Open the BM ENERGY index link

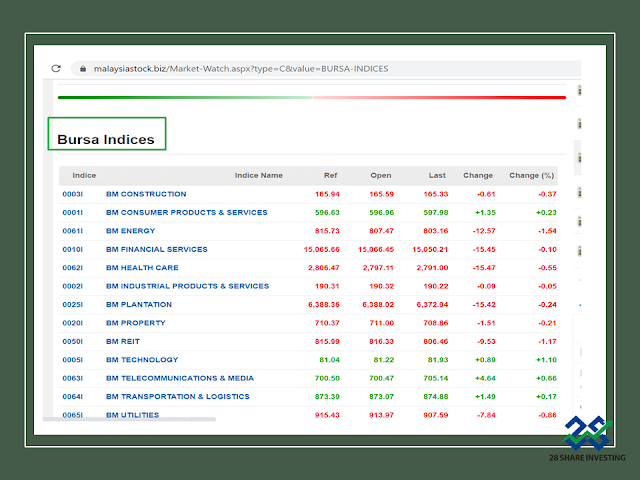131,231
